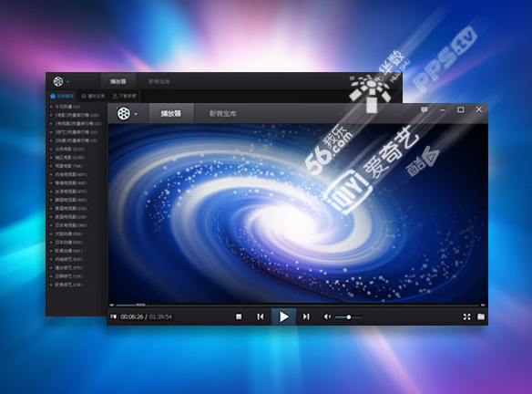Open the dropdown arrow beside the back window's logo

[67, 82]
